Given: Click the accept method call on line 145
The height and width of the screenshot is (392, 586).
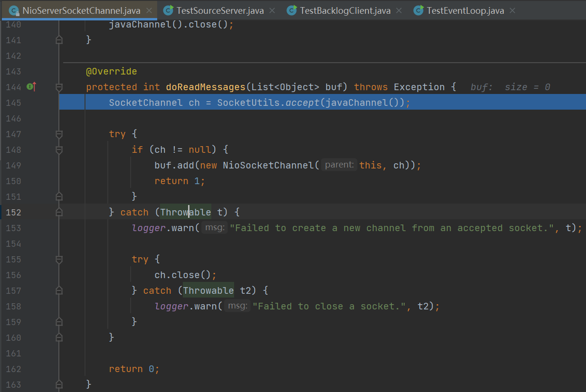Looking at the screenshot, I should [x=302, y=103].
